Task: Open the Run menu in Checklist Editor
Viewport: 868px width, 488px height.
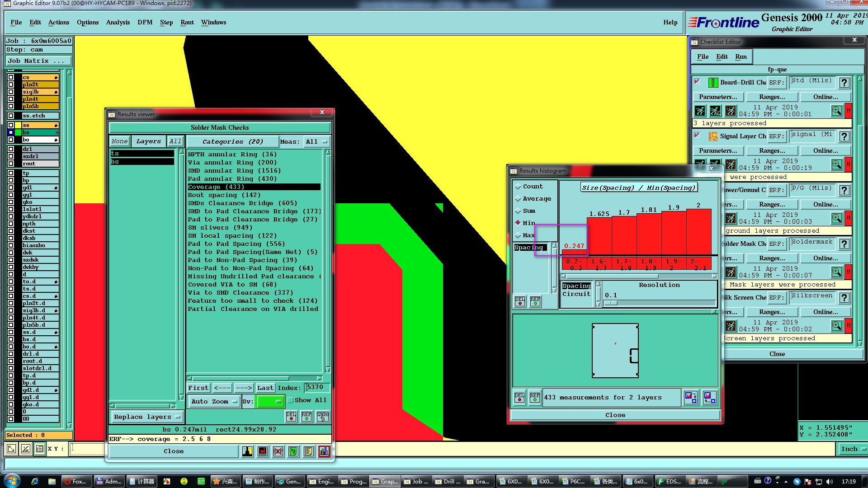Action: (x=741, y=56)
